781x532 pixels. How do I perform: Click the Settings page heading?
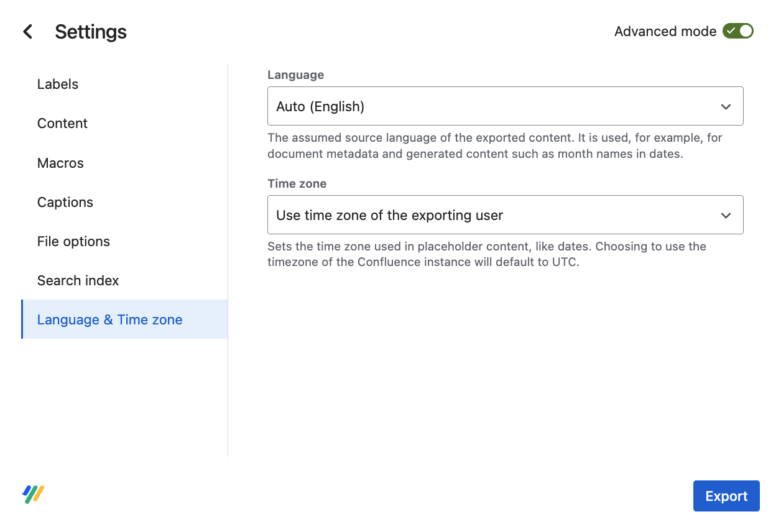coord(91,32)
